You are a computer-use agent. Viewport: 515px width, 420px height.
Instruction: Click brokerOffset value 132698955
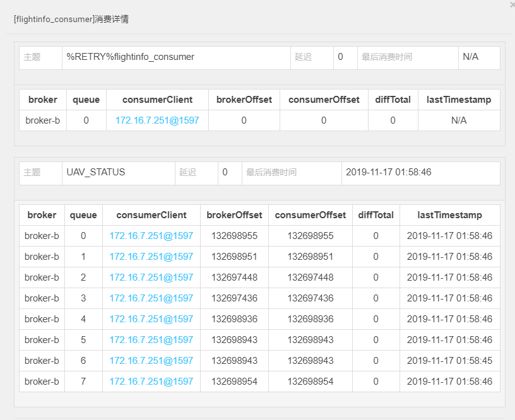235,236
